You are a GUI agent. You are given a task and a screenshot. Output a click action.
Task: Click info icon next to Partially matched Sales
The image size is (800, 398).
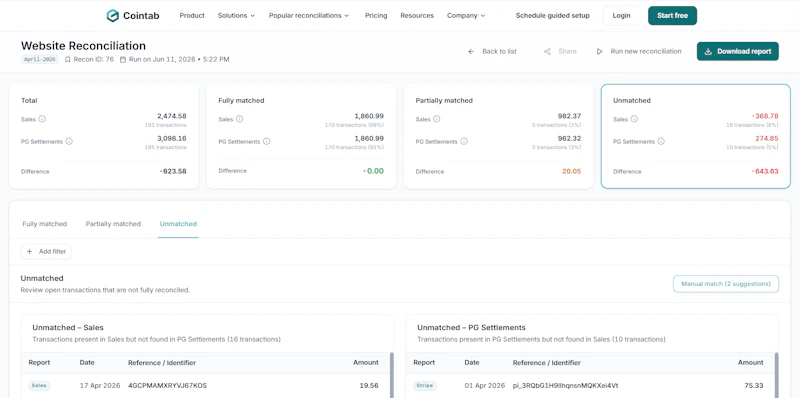tap(437, 119)
